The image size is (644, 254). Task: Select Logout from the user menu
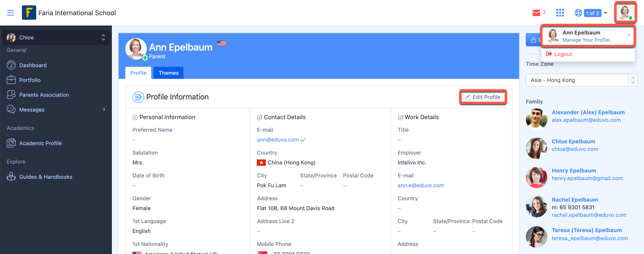(x=563, y=54)
